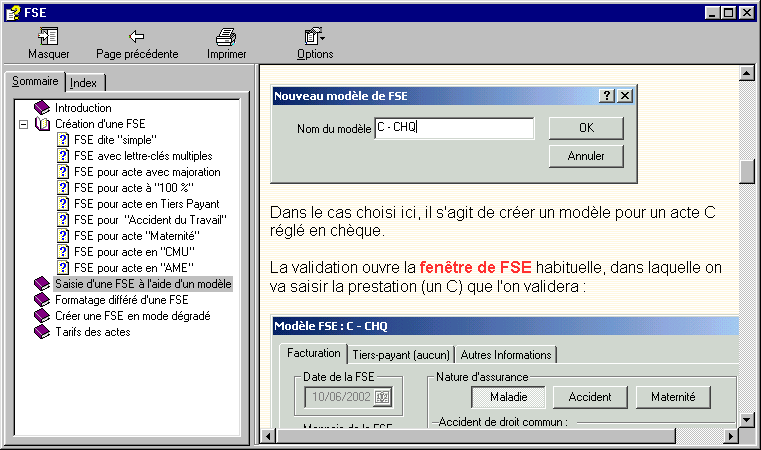Click the topic icon for FSE dite "simple"
The width and height of the screenshot is (761, 450).
(63, 140)
